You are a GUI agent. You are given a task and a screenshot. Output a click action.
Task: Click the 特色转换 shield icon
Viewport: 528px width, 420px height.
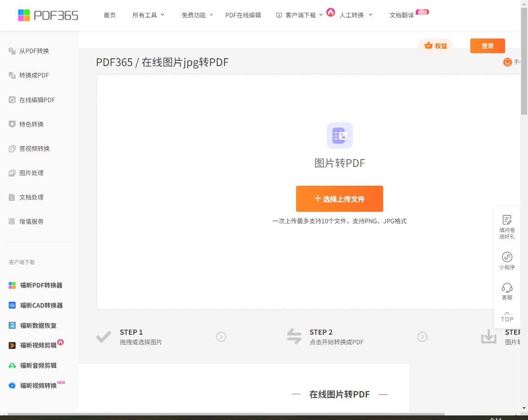12,124
